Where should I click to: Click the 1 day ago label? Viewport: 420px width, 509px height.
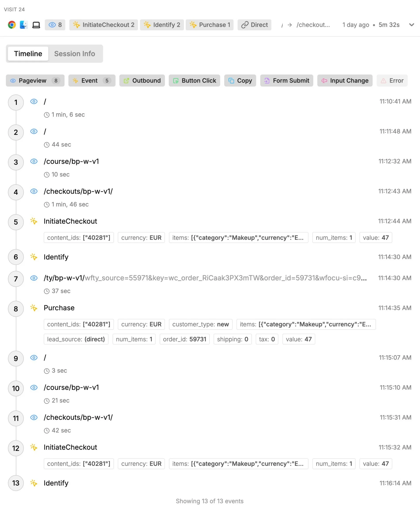[x=356, y=25]
